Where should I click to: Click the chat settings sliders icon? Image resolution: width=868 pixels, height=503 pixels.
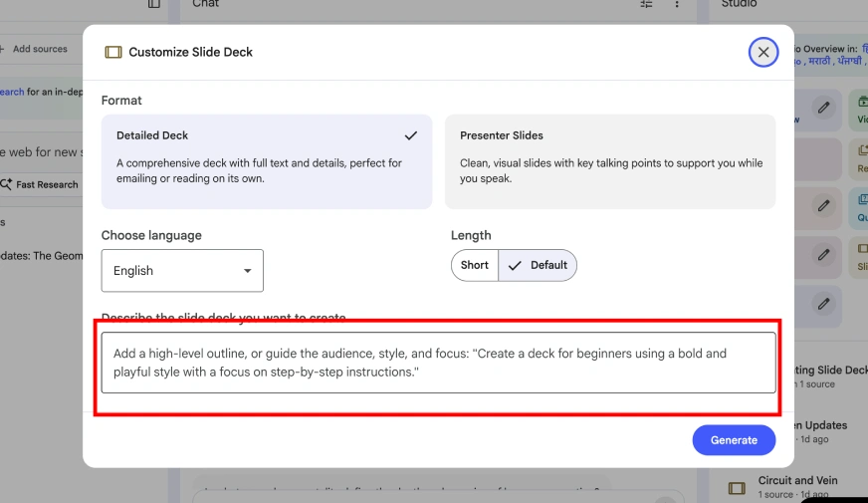pyautogui.click(x=647, y=5)
